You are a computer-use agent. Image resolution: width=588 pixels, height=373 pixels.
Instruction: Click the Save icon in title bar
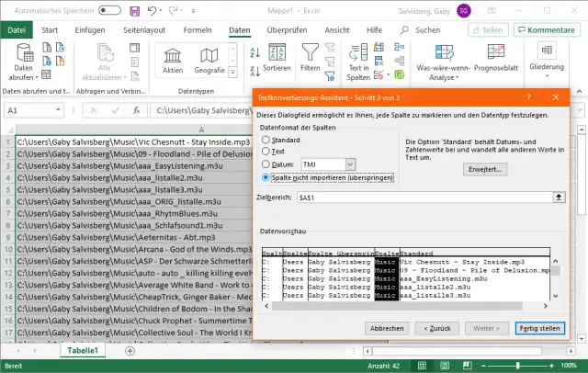click(135, 11)
